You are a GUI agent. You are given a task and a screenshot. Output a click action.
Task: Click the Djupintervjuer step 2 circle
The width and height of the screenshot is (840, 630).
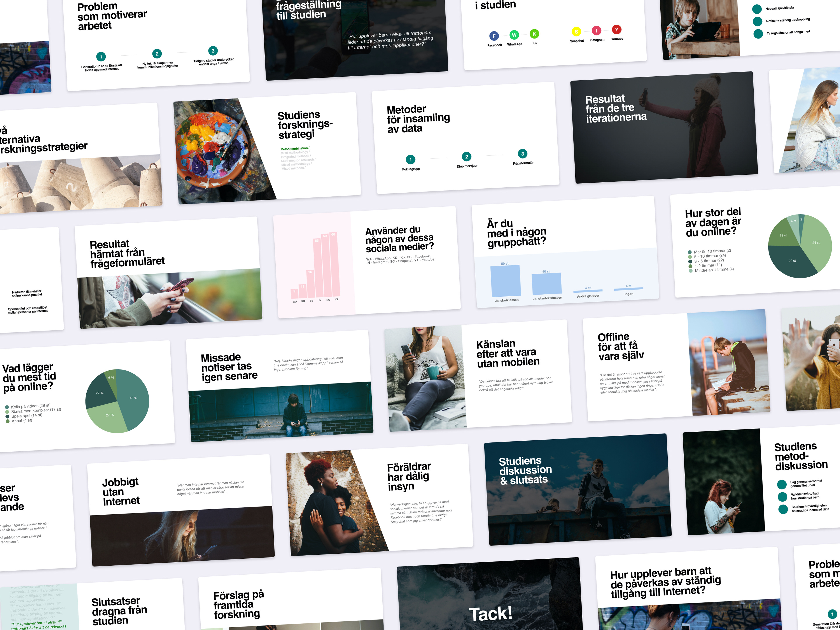[466, 157]
